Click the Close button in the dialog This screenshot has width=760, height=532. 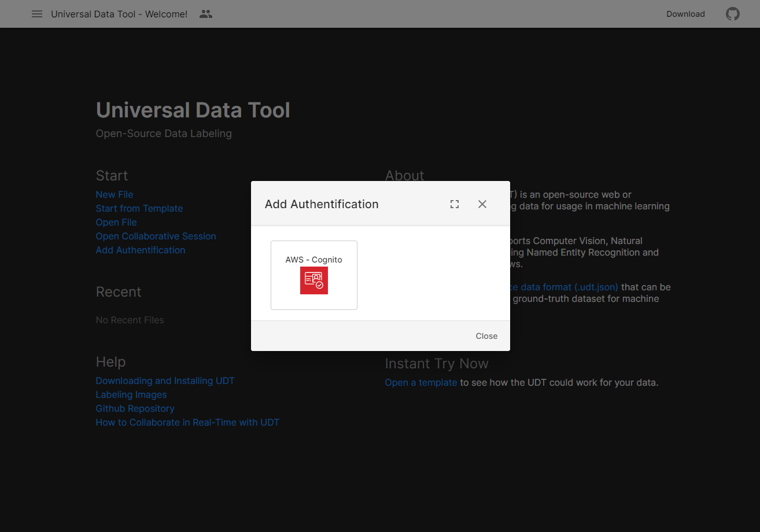(x=486, y=336)
